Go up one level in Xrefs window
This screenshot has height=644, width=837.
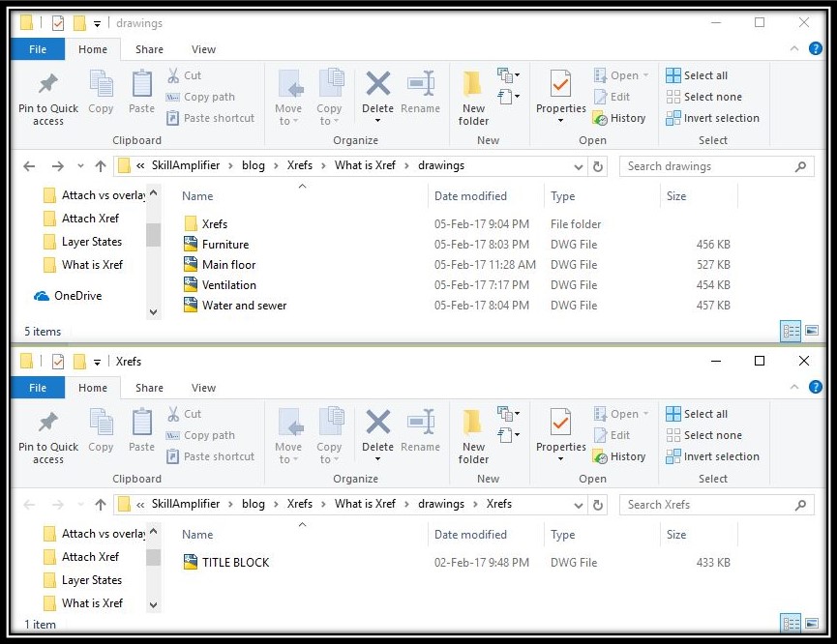(x=101, y=505)
